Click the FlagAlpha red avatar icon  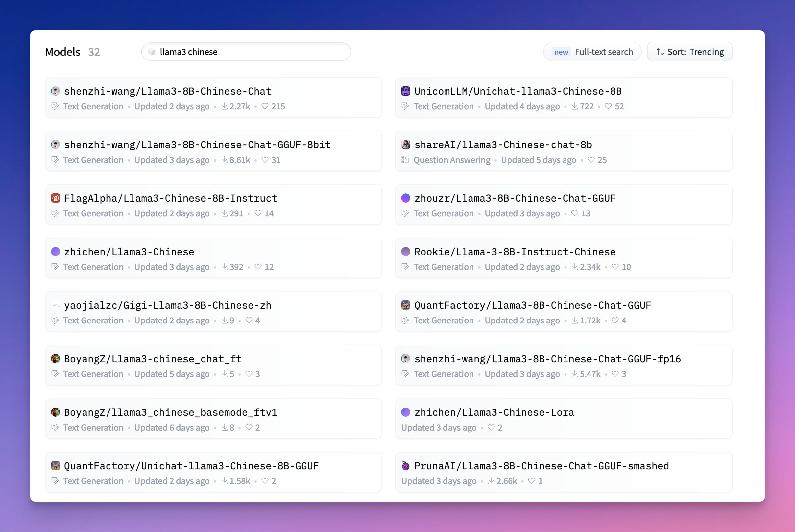pyautogui.click(x=55, y=198)
